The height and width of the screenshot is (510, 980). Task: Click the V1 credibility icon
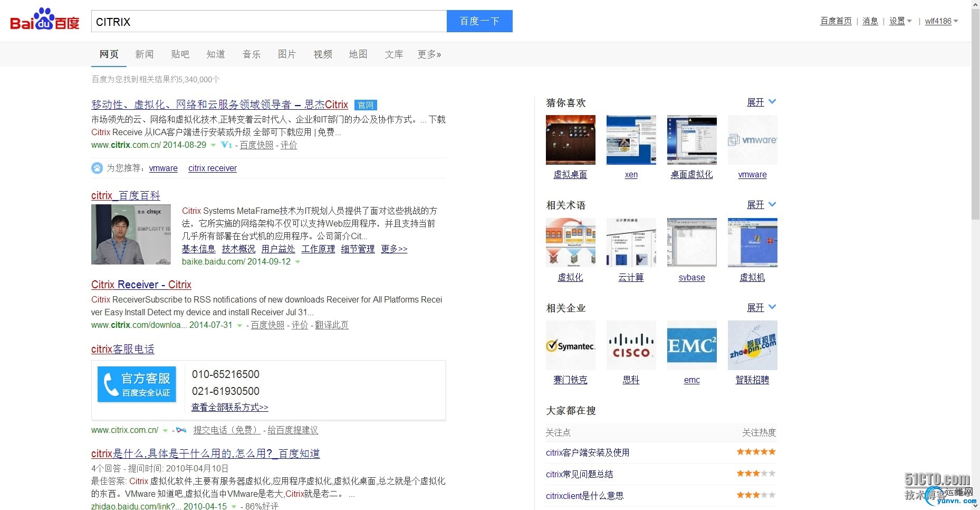pyautogui.click(x=226, y=145)
